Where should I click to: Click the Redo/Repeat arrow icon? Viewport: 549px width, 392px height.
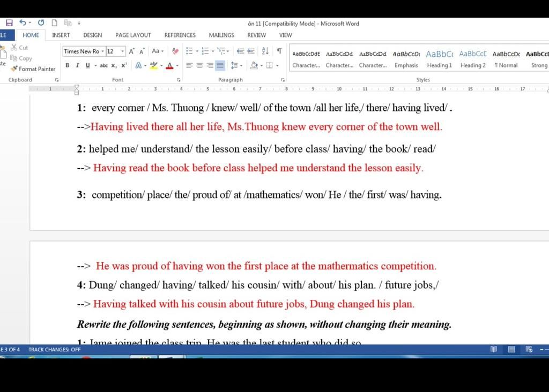[41, 22]
